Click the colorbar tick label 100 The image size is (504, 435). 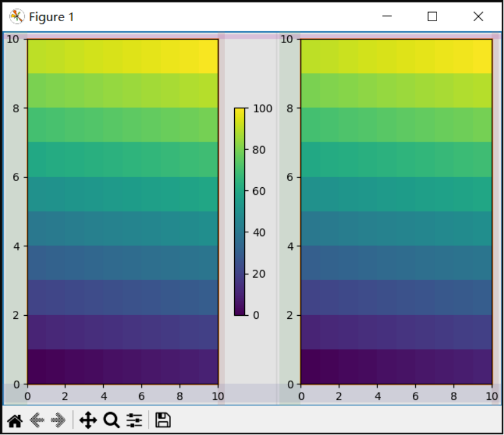262,109
